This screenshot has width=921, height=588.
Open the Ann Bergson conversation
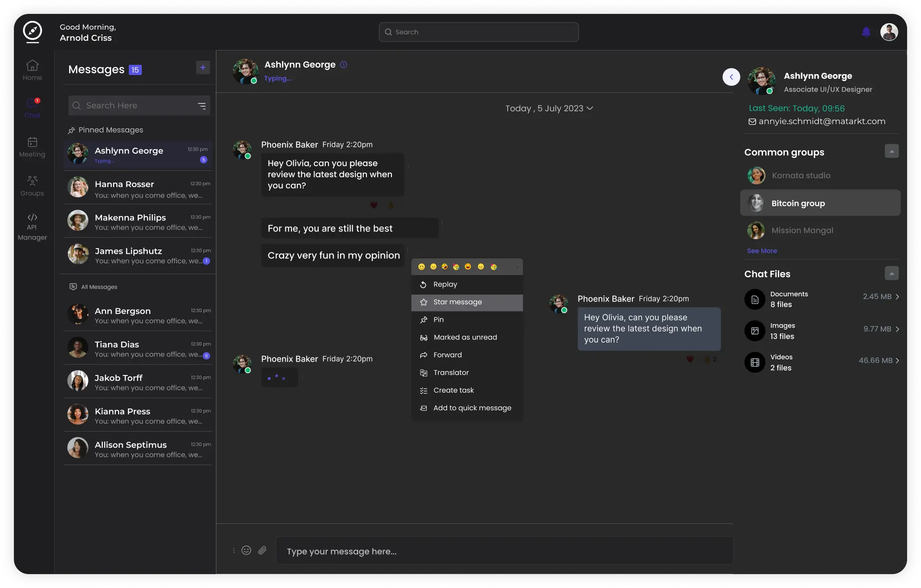click(138, 315)
